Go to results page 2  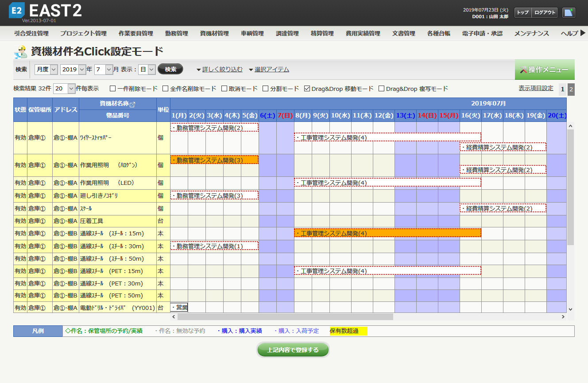pos(571,89)
